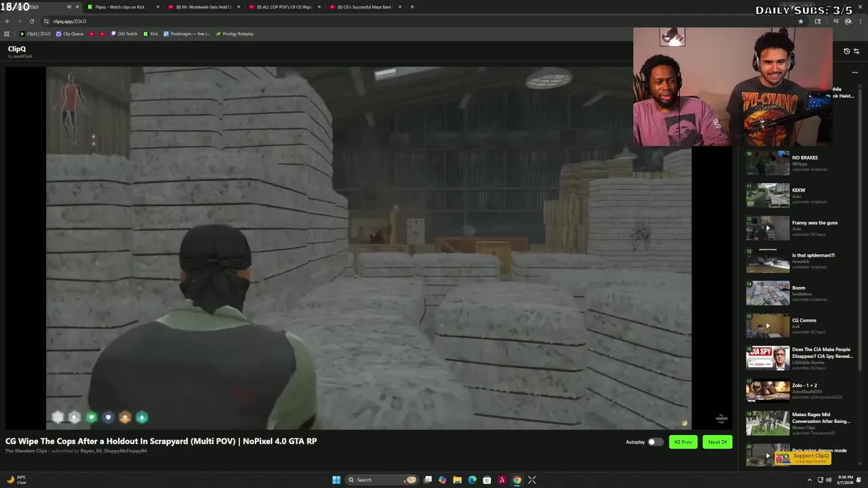Open the Copilot icon on the taskbar
This screenshot has height=488, width=868.
click(x=442, y=480)
